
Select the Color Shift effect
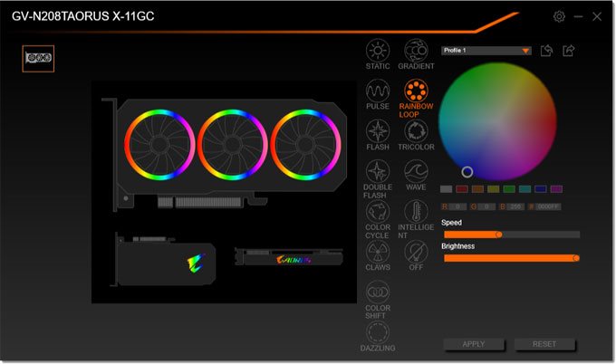point(378,292)
